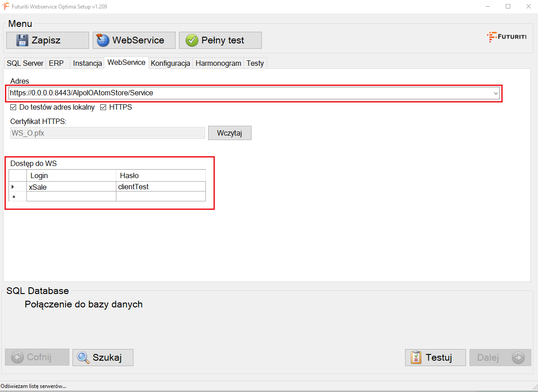Click the app icon in the title bar

(x=6, y=7)
